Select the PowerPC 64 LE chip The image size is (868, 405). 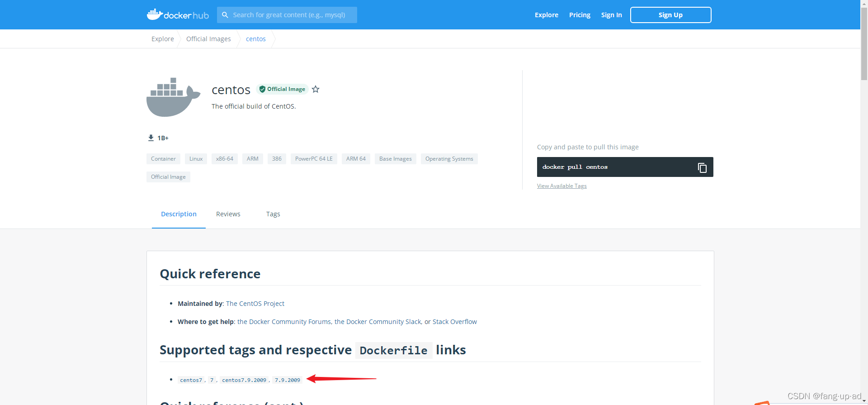(314, 159)
